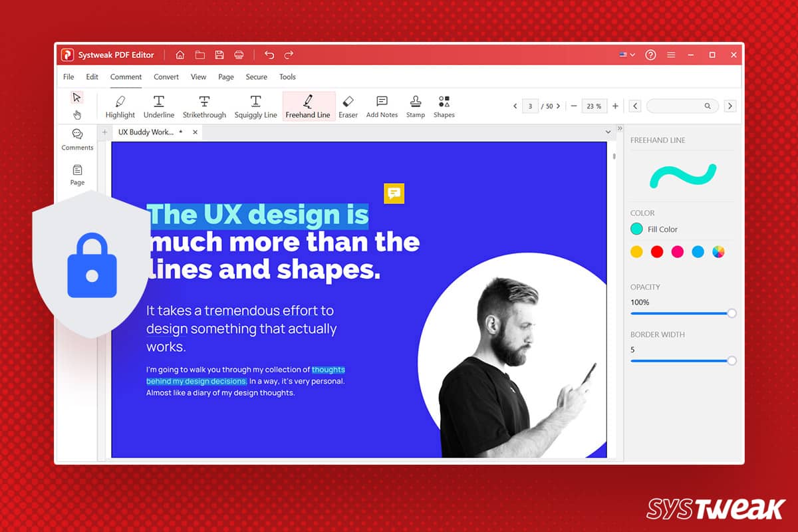The width and height of the screenshot is (798, 532).
Task: Open the Convert menu
Action: point(166,77)
